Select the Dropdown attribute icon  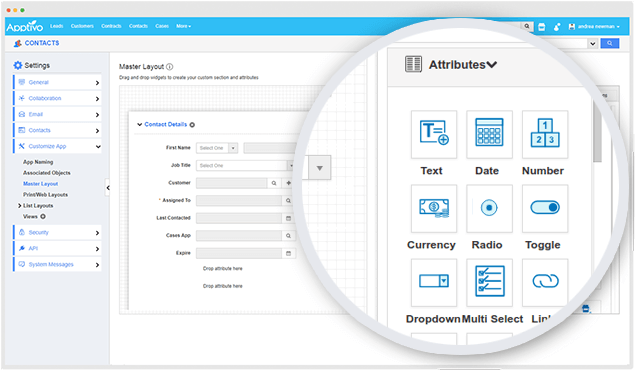point(434,282)
